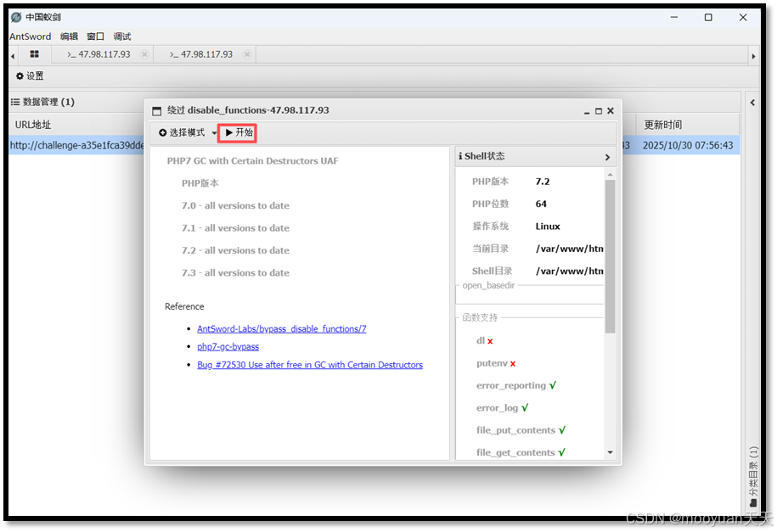Click the Shell status scrollbar up arrow

[610, 174]
